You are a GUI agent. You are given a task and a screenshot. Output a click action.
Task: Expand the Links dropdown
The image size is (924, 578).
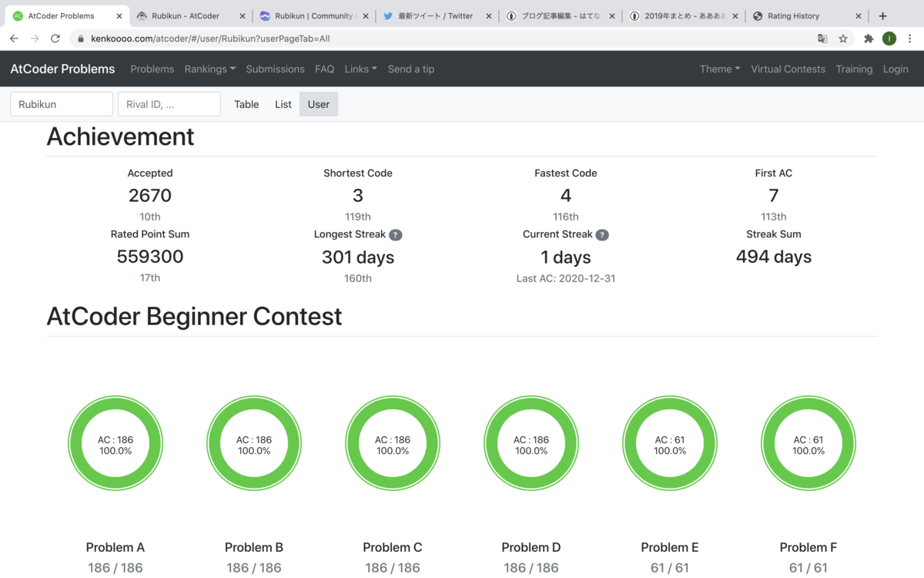point(360,69)
